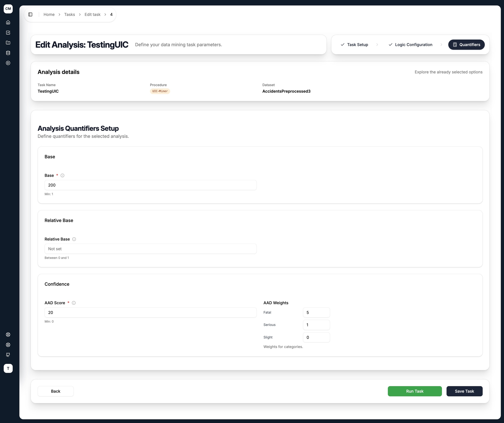Switch to the Task Setup step

(x=354, y=45)
